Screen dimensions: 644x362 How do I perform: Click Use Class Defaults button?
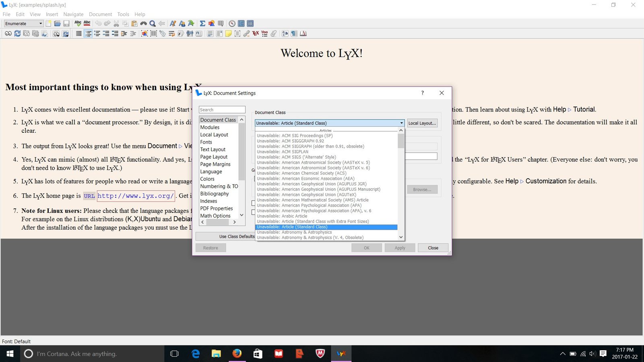[225, 237]
